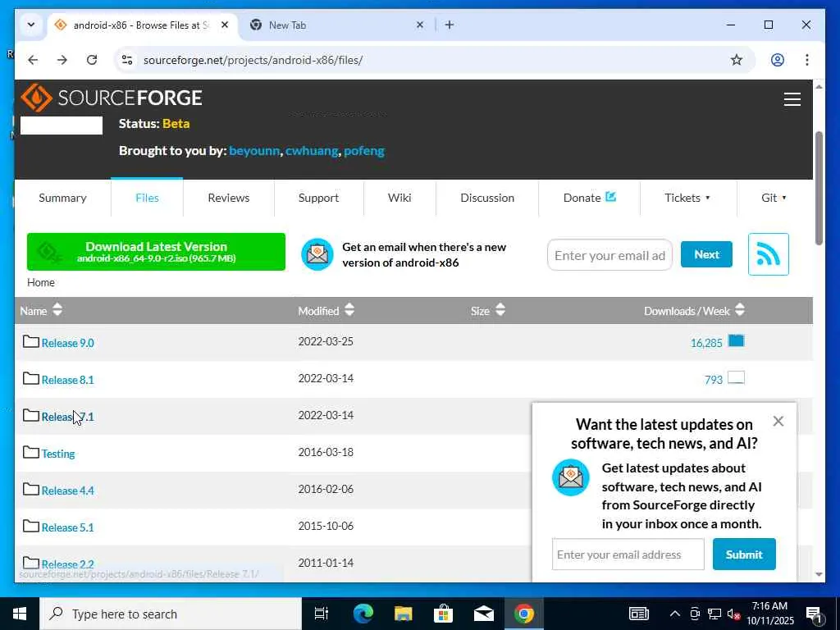
Task: Close the New Tab tab
Action: [420, 25]
